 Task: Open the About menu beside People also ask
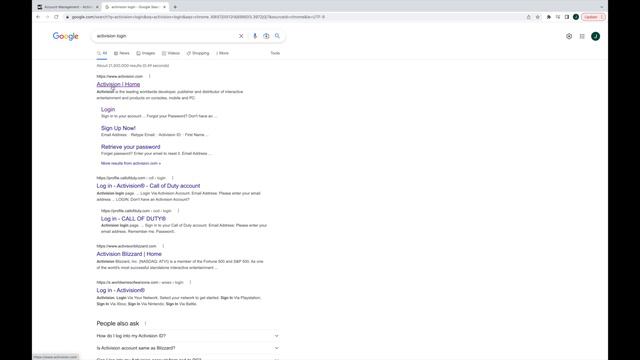[145, 324]
